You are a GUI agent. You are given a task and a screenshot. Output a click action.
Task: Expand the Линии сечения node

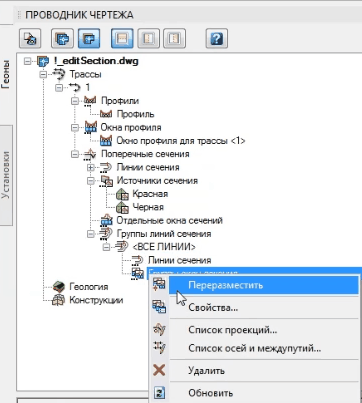[x=90, y=168]
